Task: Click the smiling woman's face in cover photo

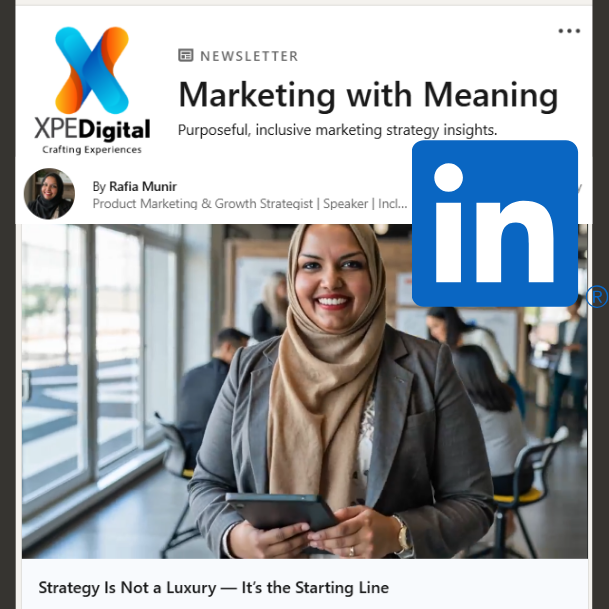Action: point(333,282)
